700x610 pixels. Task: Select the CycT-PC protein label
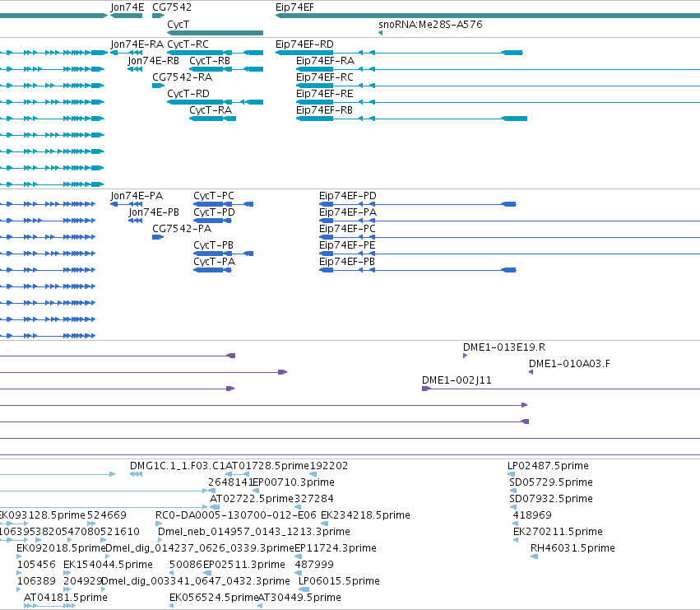tap(214, 196)
